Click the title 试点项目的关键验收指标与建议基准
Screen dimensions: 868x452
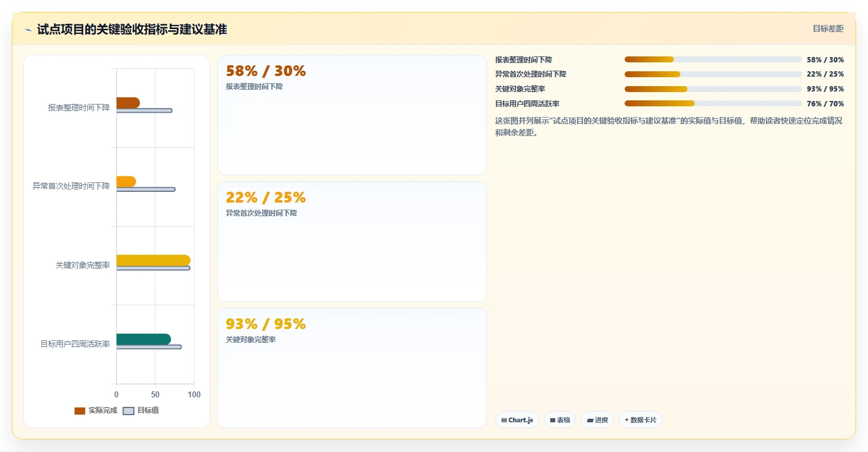[x=132, y=29]
